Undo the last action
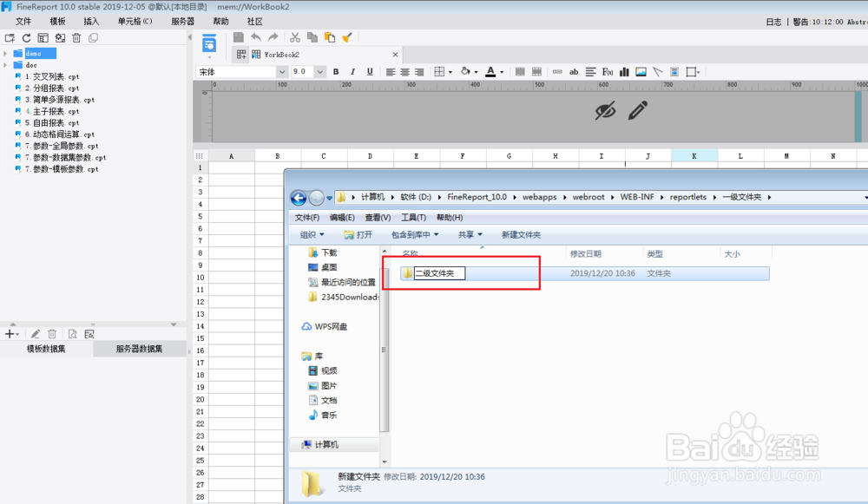The height and width of the screenshot is (504, 868). tap(256, 37)
